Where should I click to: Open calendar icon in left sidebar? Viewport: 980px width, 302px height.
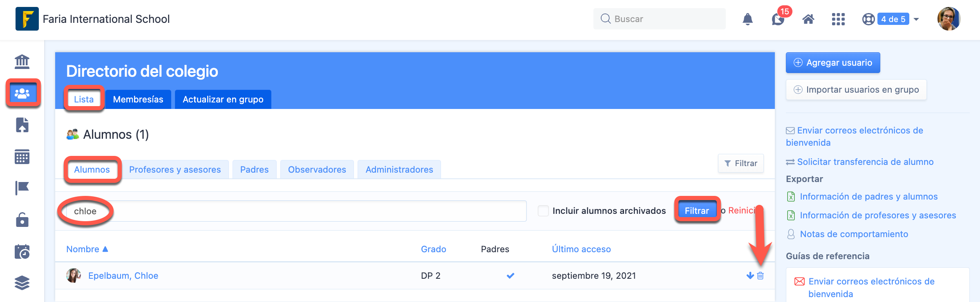(22, 157)
